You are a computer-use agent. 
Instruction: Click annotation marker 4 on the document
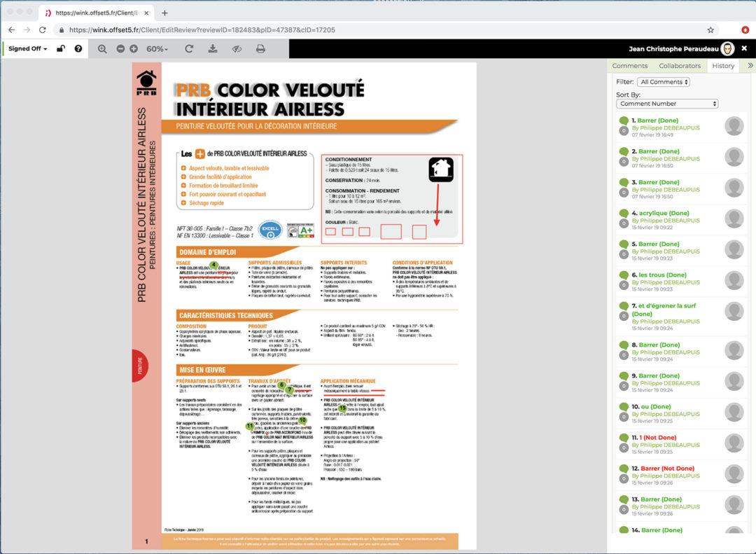(x=214, y=265)
